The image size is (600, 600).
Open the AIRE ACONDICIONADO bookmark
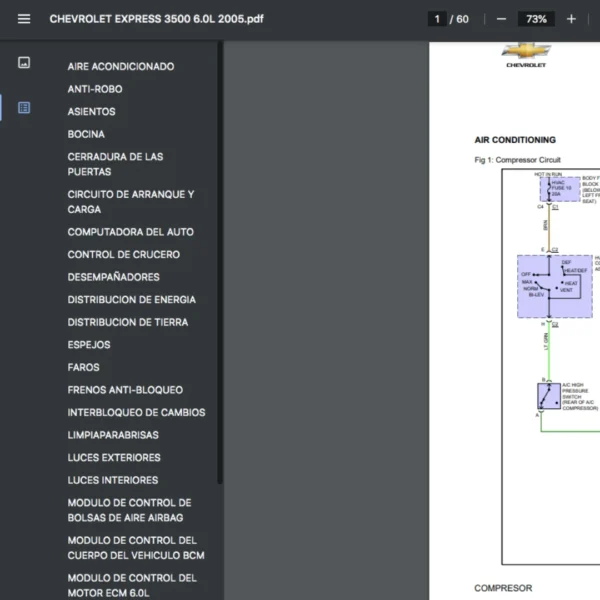point(121,67)
